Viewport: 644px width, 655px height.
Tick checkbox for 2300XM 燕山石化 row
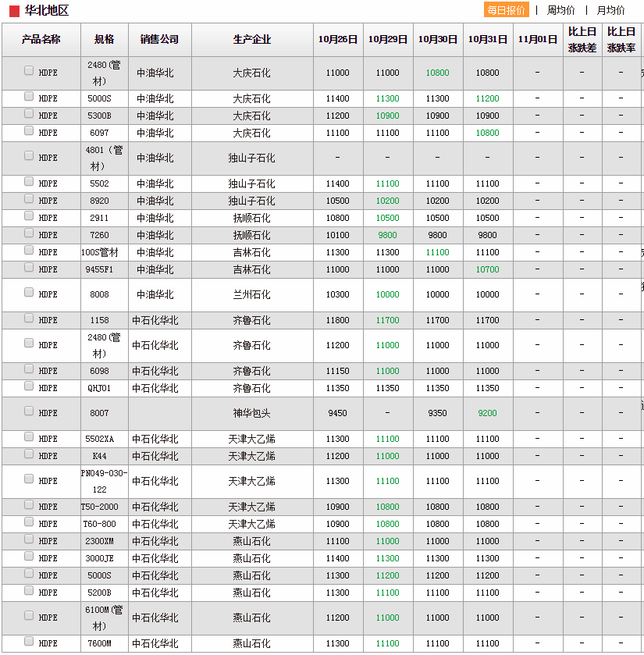[x=29, y=539]
